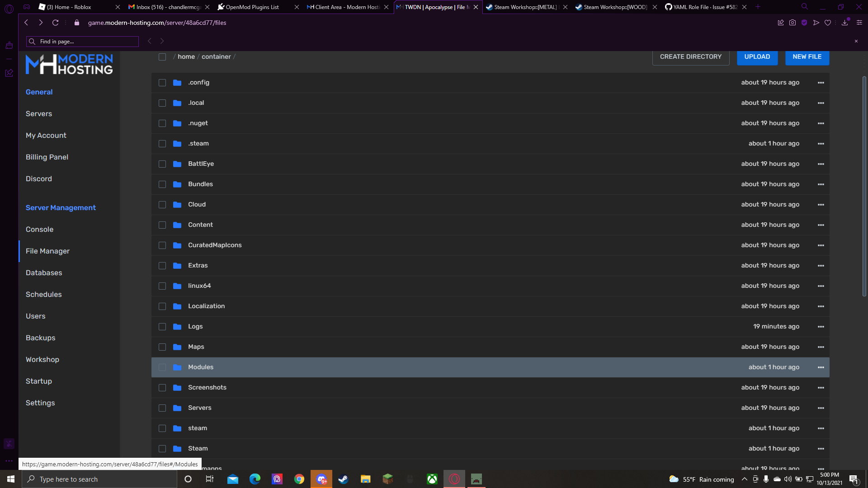Open the actions menu for the Maps folder
868x488 pixels.
tap(821, 347)
